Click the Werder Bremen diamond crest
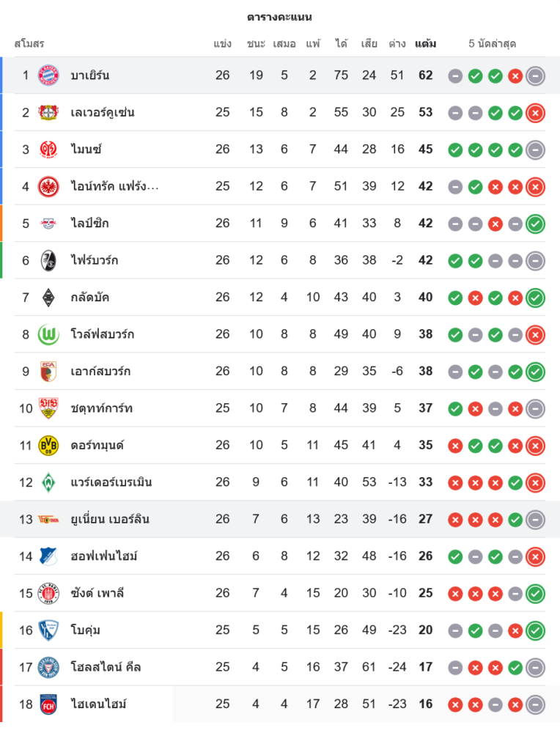Image resolution: width=560 pixels, height=733 pixels. (x=48, y=482)
